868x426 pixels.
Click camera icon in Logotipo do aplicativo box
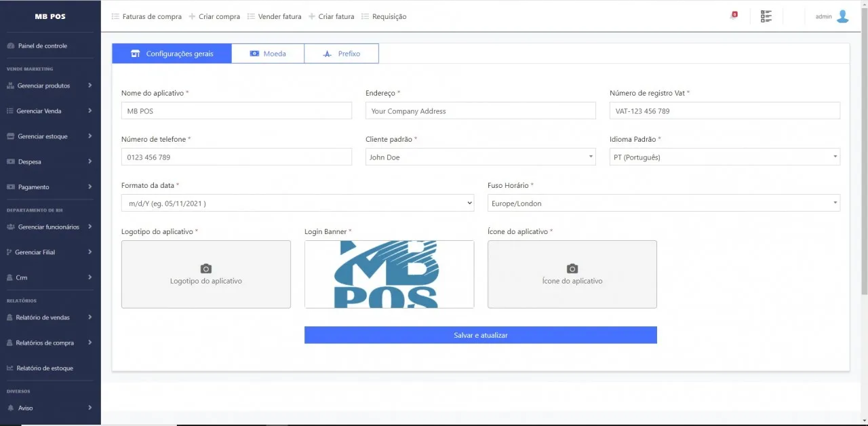(x=206, y=269)
